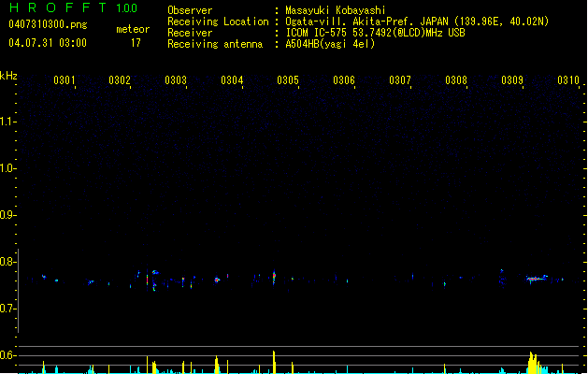Click the HROFFT 1.0.0 title text
Screen dimensions: 588x374
[73, 7]
